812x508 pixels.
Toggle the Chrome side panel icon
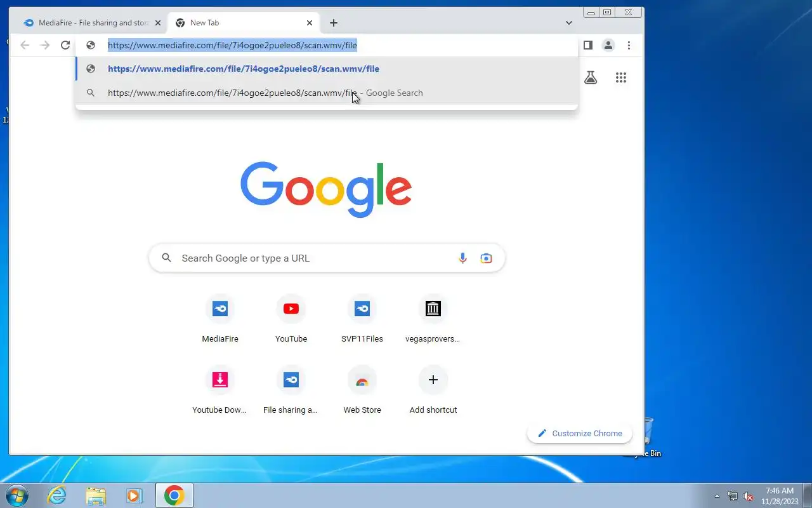[588, 45]
